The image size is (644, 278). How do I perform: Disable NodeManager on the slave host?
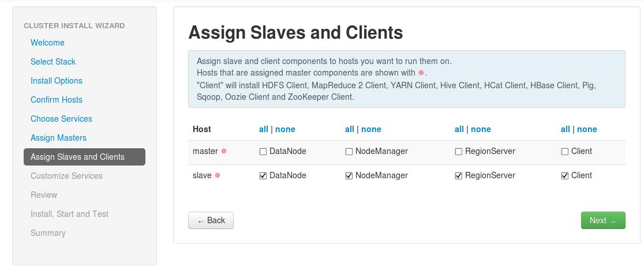(349, 176)
